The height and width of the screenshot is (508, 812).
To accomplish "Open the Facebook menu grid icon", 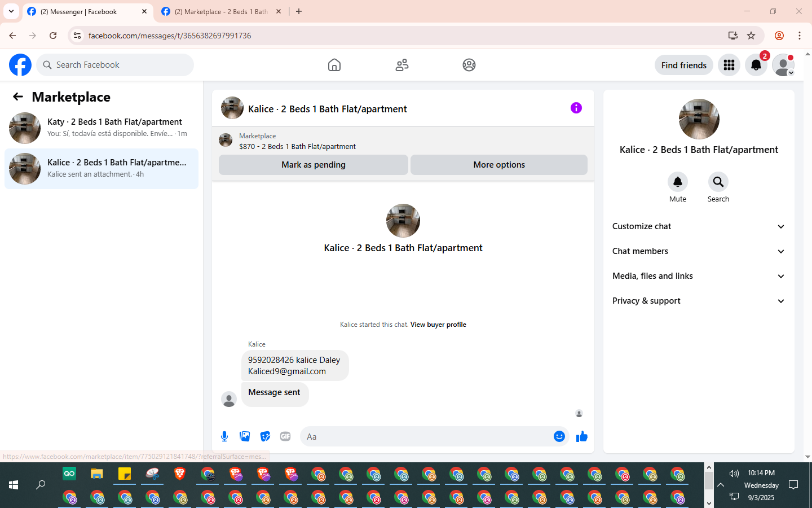I will point(729,65).
